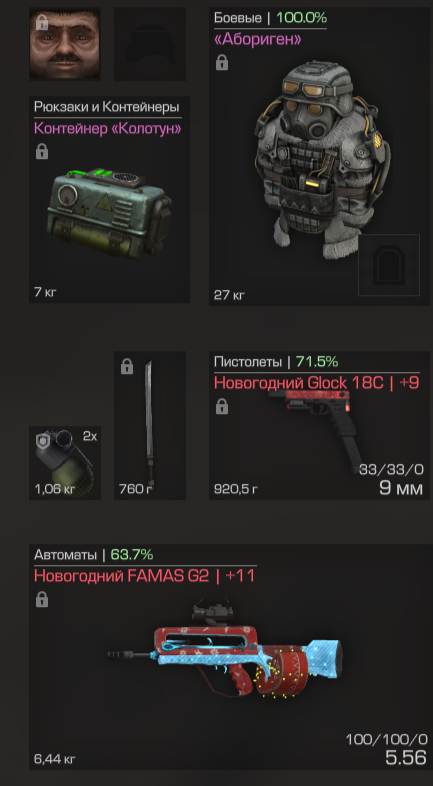Viewport: 433px width, 786px height.
Task: Select the katana sword slot
Action: click(x=150, y=425)
